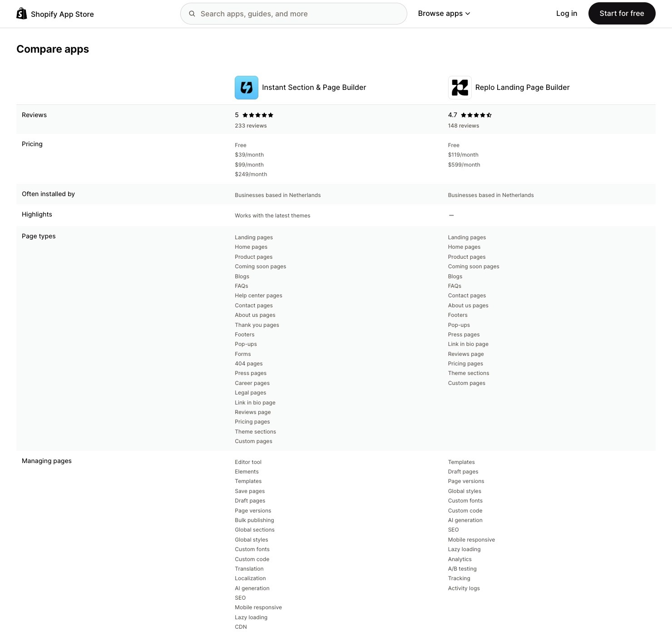This screenshot has width=672, height=641.
Task: Click inside the search apps field
Action: point(293,14)
